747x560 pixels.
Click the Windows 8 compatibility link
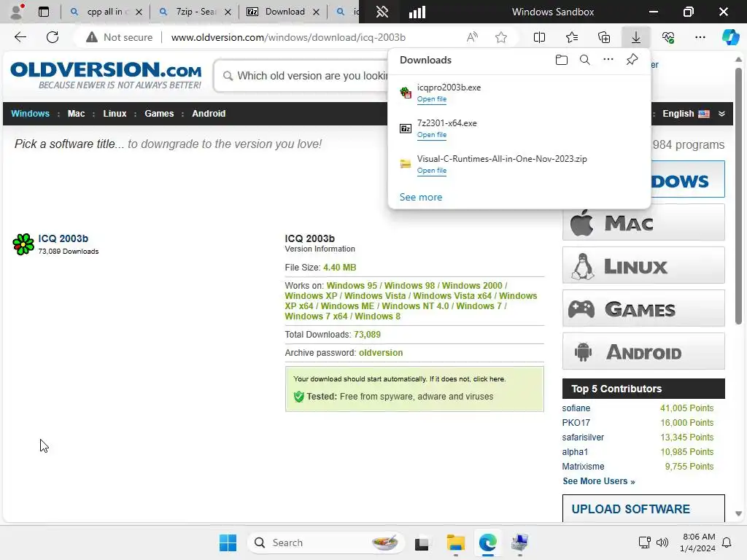tap(377, 316)
